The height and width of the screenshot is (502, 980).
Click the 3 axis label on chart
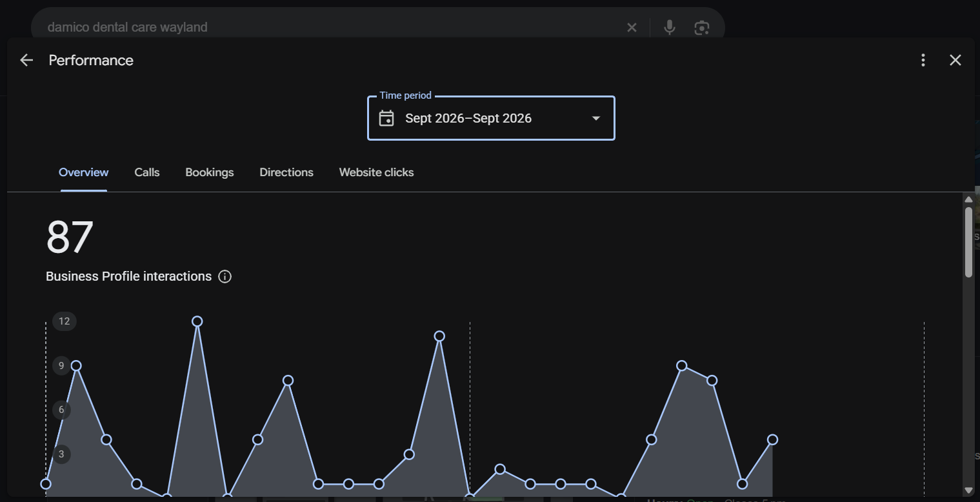click(x=62, y=454)
